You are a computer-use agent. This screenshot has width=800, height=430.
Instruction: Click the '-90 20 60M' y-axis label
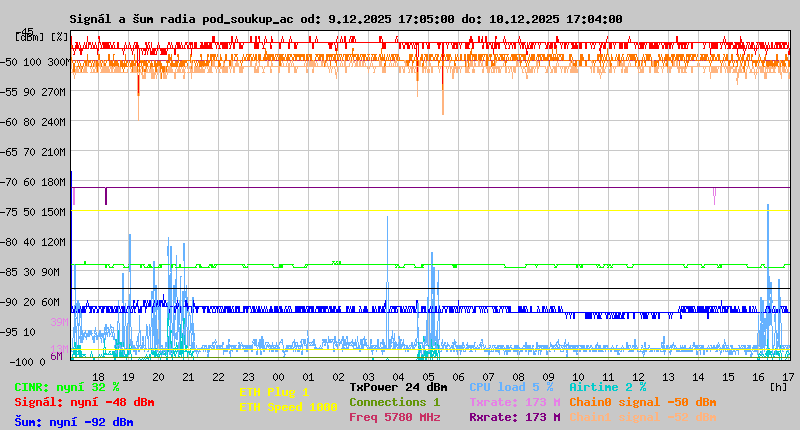[30, 302]
